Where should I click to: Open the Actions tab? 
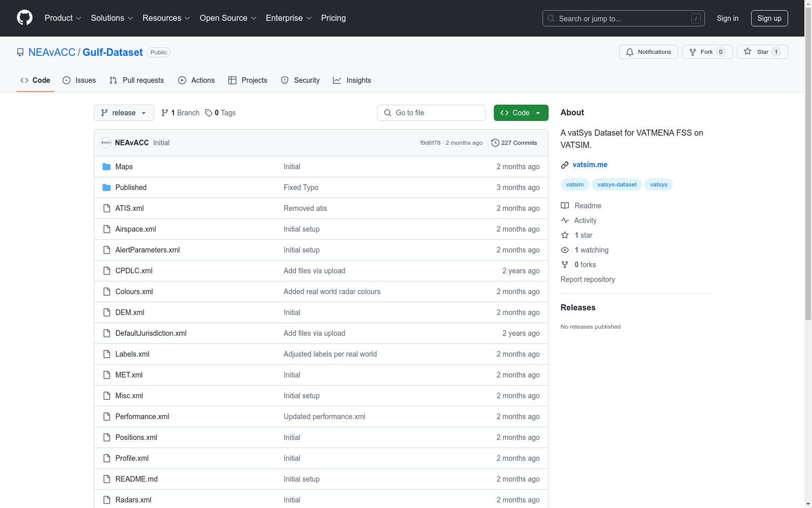click(196, 80)
